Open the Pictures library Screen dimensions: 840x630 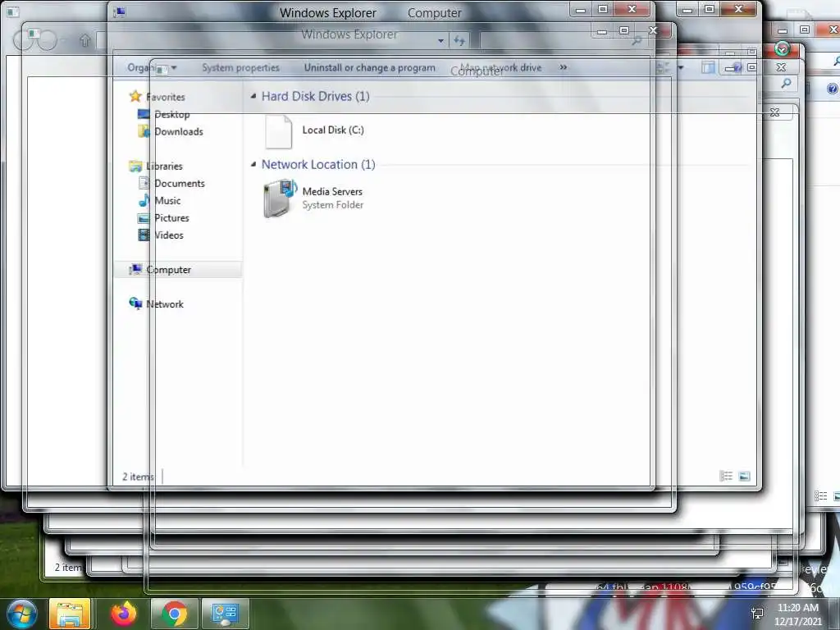pos(164,218)
